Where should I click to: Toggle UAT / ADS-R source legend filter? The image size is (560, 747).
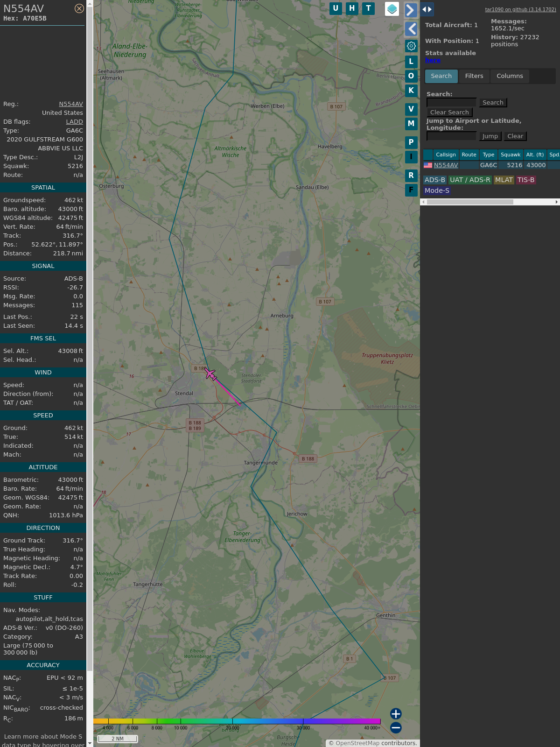(470, 180)
